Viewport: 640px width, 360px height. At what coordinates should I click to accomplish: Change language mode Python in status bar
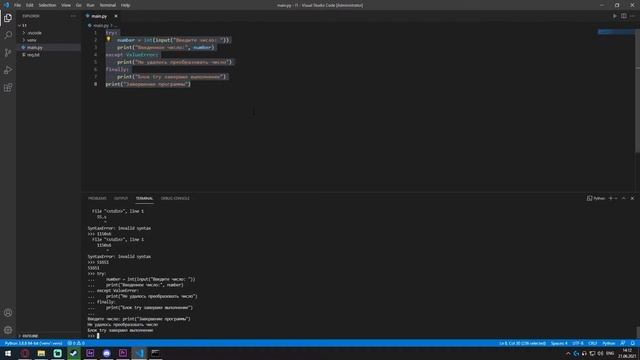[x=608, y=343]
